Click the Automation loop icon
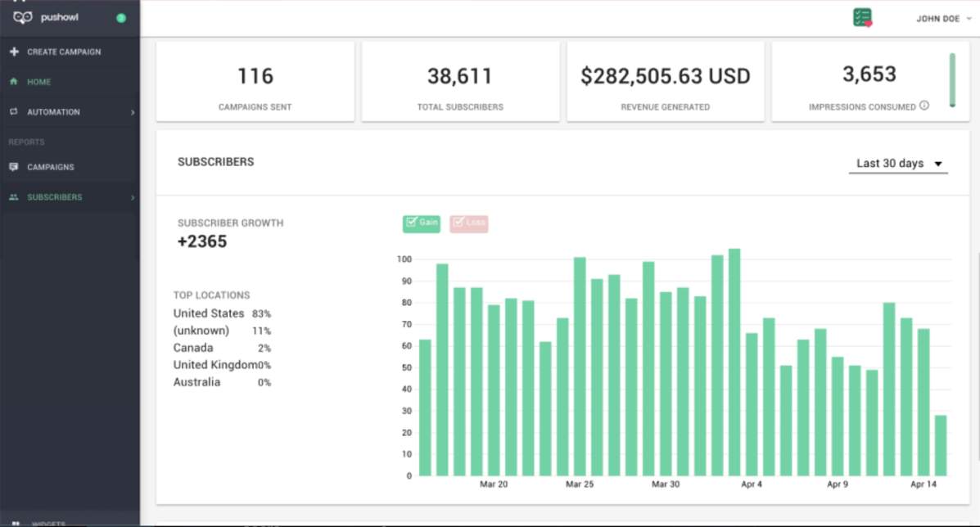980x527 pixels. click(x=14, y=112)
